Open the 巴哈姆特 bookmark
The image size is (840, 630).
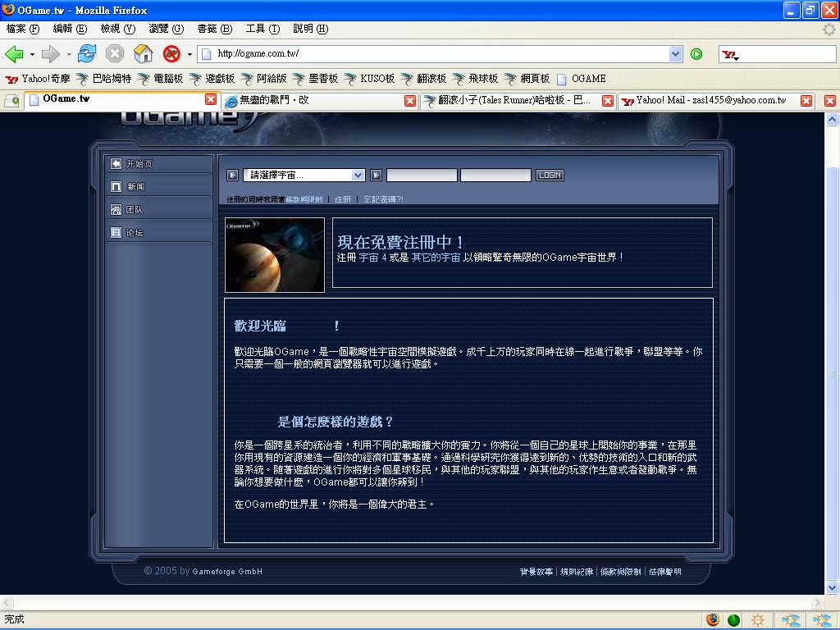(104, 79)
